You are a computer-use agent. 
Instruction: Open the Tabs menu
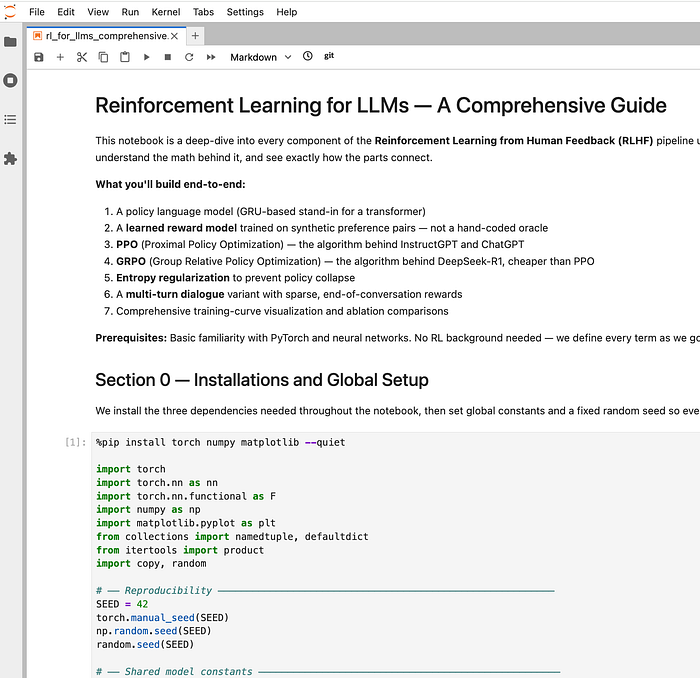tap(203, 12)
